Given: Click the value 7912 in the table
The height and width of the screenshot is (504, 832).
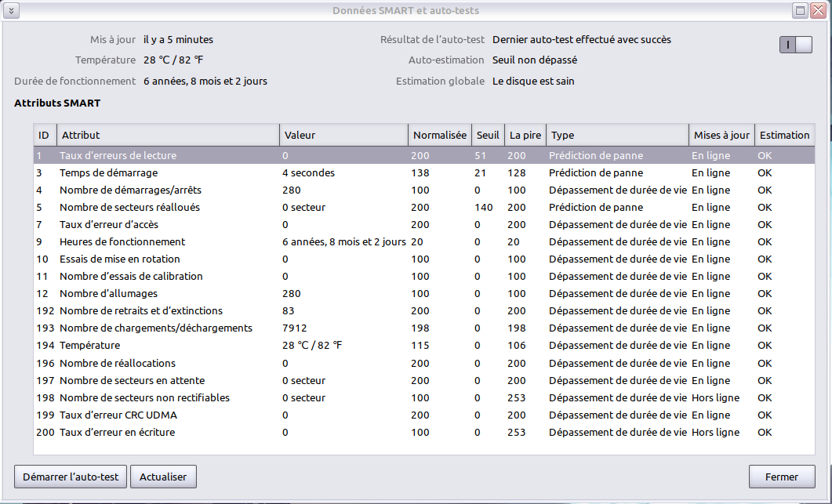Looking at the screenshot, I should pos(295,328).
